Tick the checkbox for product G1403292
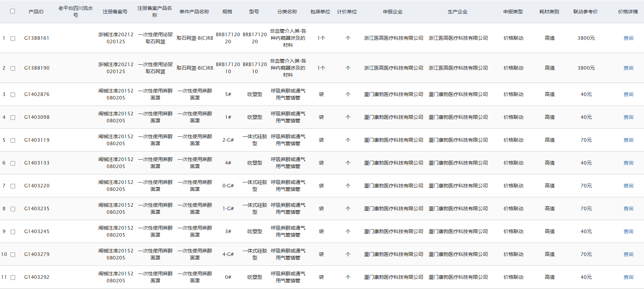This screenshot has width=644, height=289. [x=13, y=277]
